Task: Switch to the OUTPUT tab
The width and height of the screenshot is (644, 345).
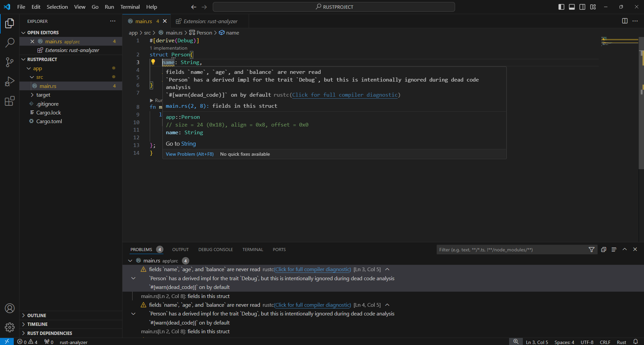Action: 180,249
